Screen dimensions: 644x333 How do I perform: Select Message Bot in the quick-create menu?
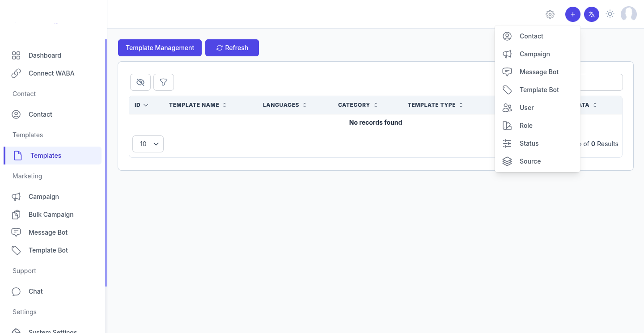(x=538, y=72)
